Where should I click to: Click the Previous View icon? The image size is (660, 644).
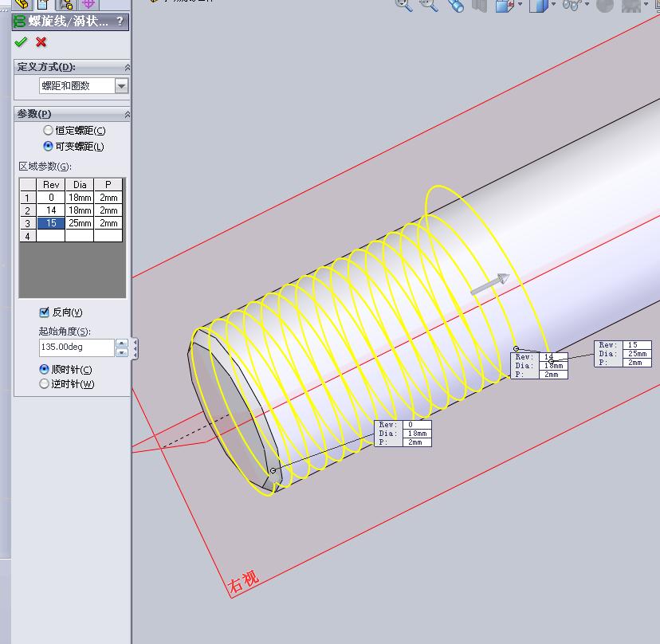point(455,5)
